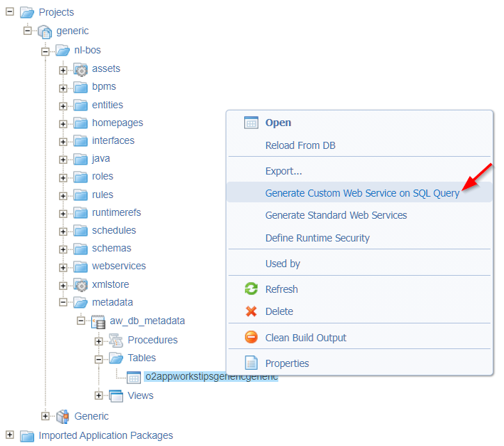The height and width of the screenshot is (446, 504).
Task: Click the Properties document icon
Action: tap(251, 363)
